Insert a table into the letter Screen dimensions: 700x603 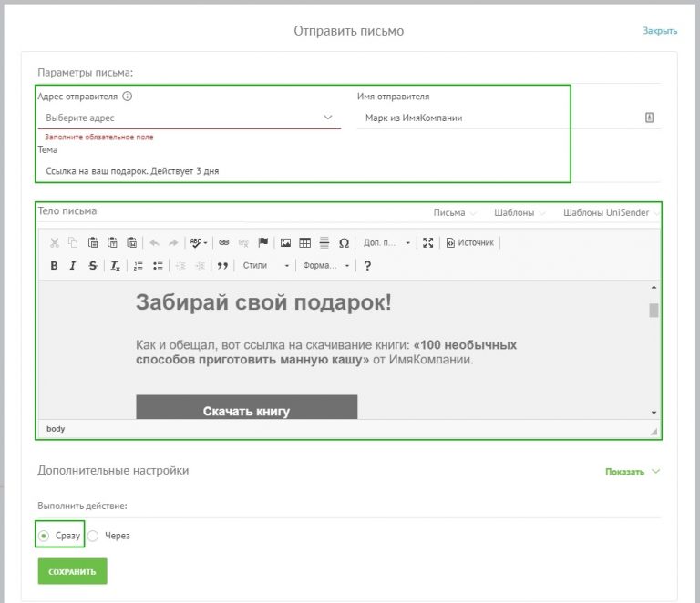tap(305, 243)
